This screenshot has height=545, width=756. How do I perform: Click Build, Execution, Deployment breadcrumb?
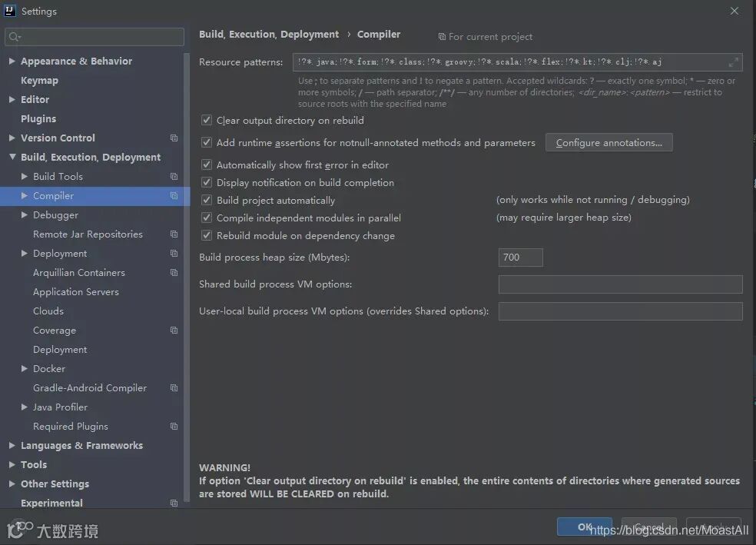269,35
